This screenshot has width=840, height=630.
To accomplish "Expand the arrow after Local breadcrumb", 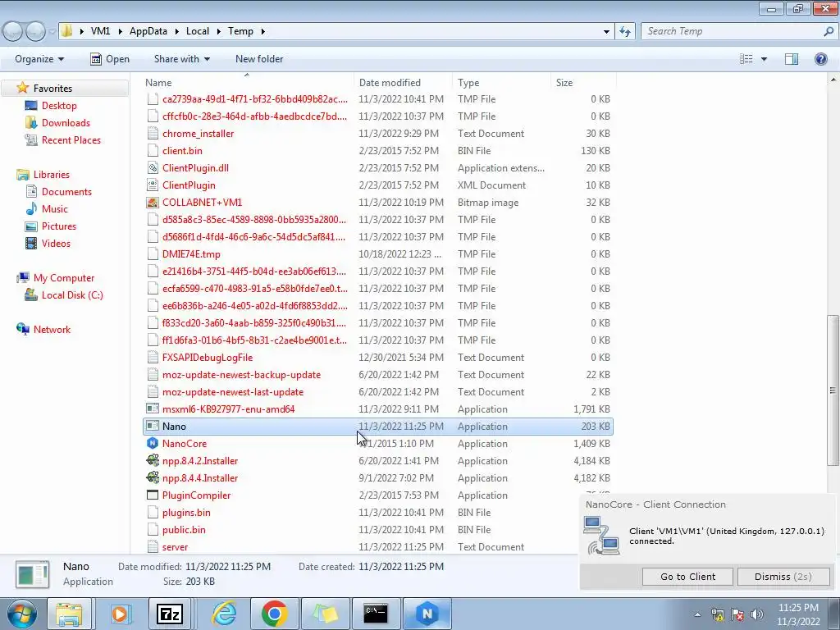I will [x=218, y=32].
